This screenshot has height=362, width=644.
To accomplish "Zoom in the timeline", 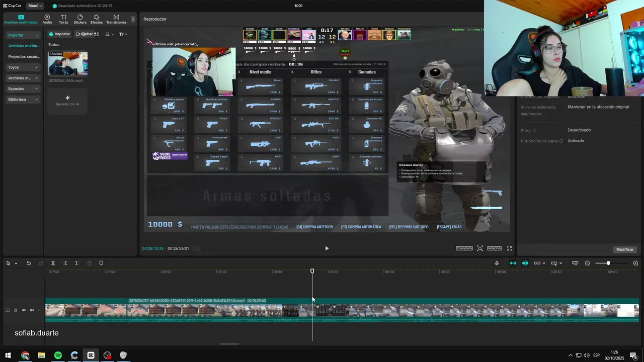I will click(x=635, y=263).
